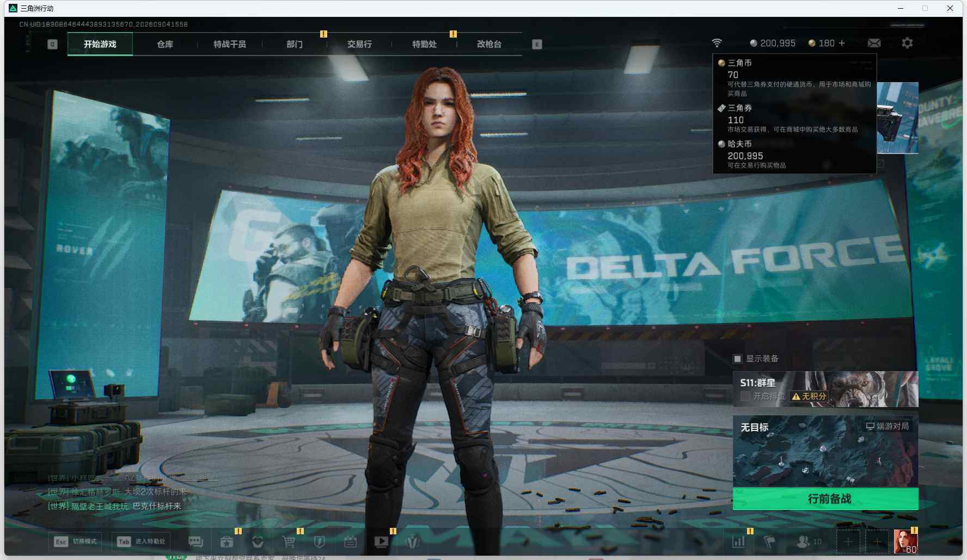The image size is (967, 560).
Task: Toggle the 显示装备 checkbox
Action: (x=738, y=359)
